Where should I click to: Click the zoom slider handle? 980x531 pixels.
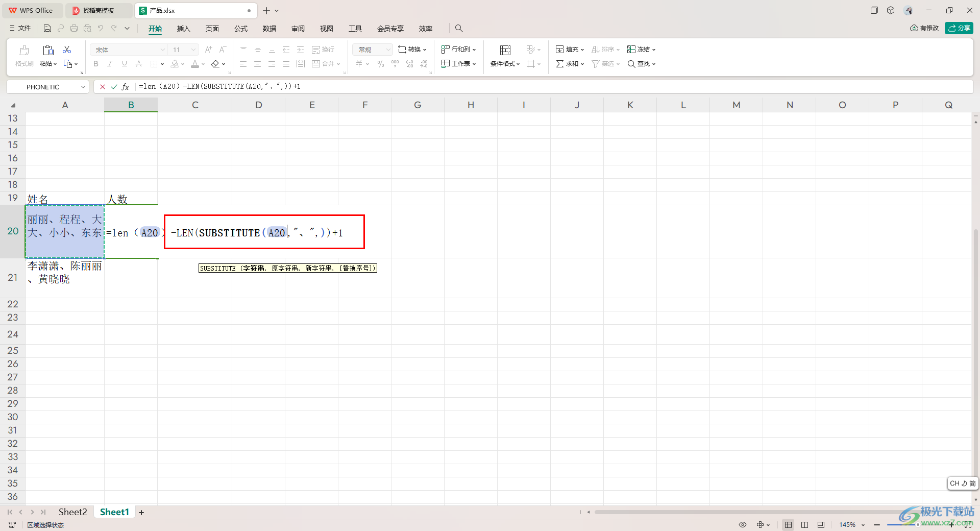[918, 525]
